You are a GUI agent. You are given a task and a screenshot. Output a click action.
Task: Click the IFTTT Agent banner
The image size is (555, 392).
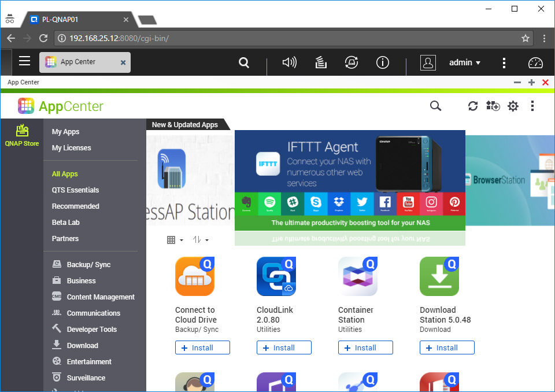(350, 180)
